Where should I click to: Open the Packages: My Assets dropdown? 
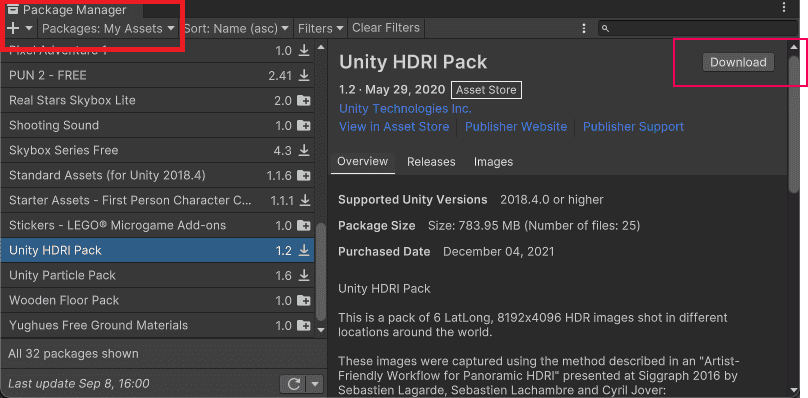[x=108, y=28]
